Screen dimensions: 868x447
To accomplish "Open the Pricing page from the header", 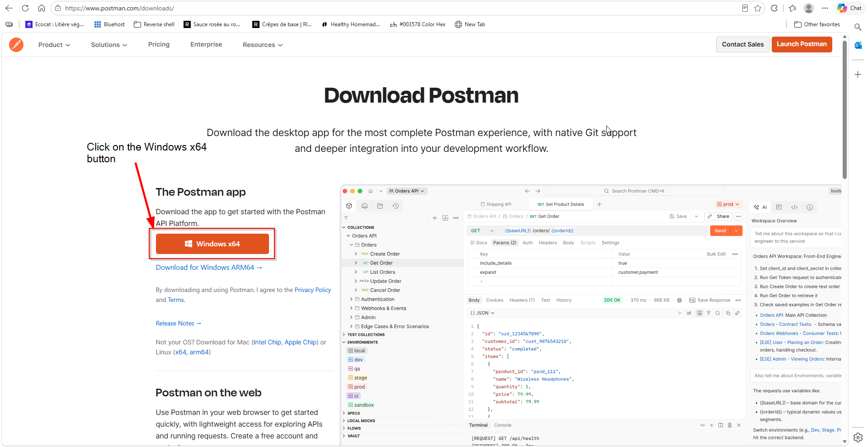I will [159, 44].
